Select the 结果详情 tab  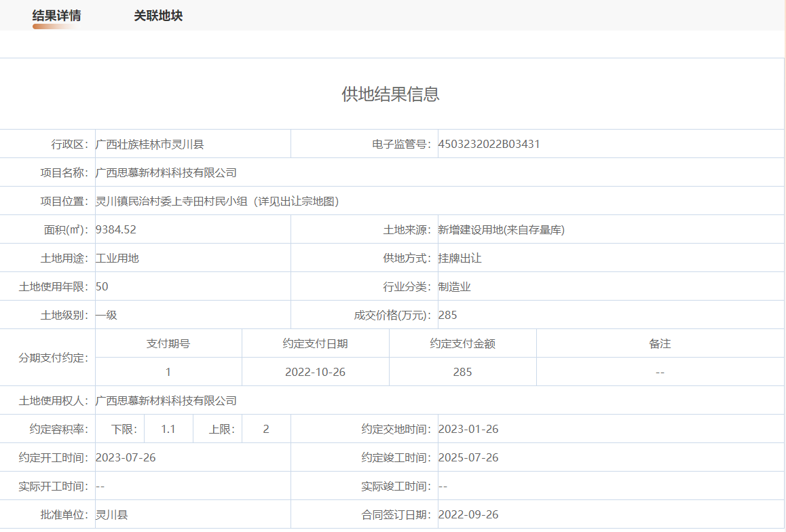coord(57,16)
